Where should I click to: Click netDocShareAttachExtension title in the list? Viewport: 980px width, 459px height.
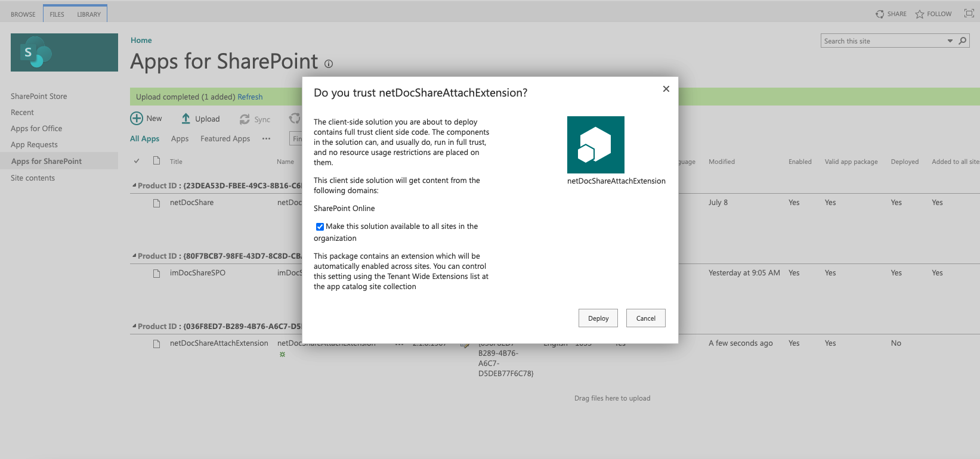coord(219,343)
